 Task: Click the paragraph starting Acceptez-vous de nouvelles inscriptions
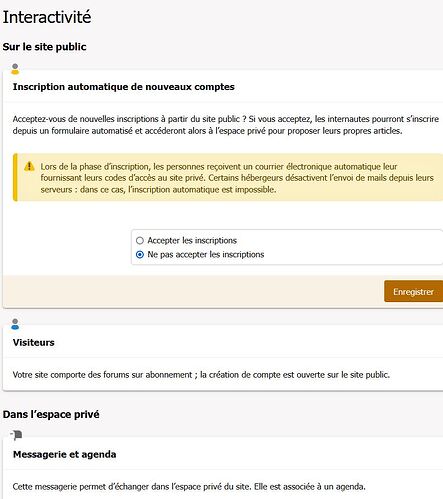click(226, 125)
